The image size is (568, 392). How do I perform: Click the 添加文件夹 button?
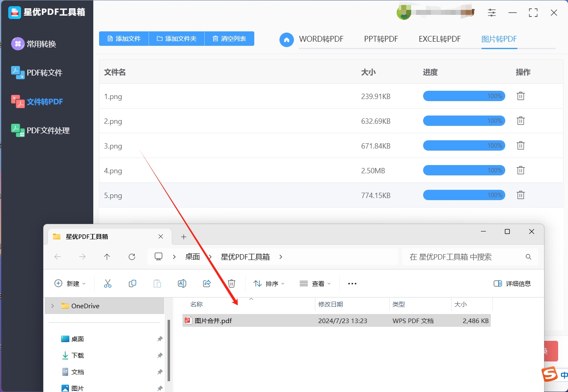coord(177,39)
